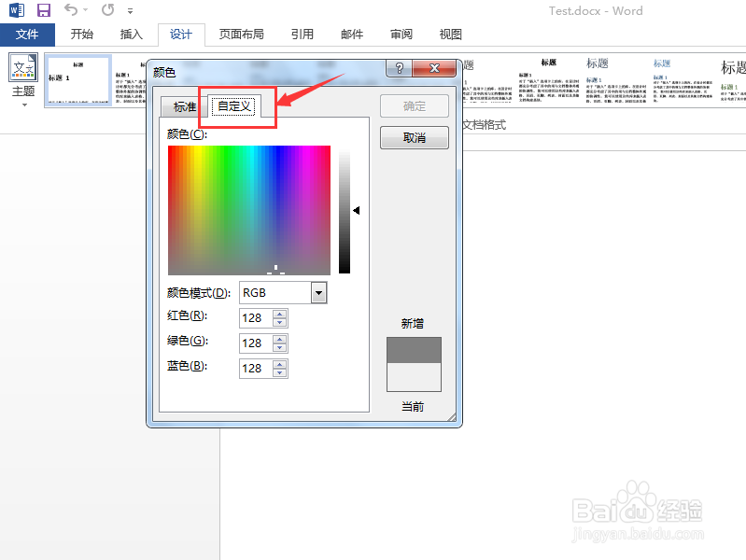The image size is (746, 560).
Task: Open the 颜色模式 RGB dropdown
Action: click(x=318, y=293)
